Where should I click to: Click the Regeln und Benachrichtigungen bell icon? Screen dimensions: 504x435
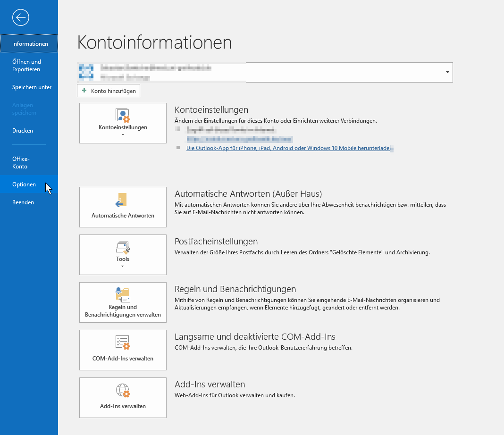tap(123, 294)
